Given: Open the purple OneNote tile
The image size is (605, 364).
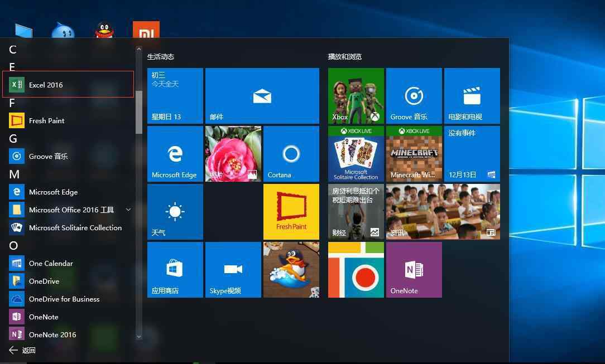Looking at the screenshot, I should [414, 270].
